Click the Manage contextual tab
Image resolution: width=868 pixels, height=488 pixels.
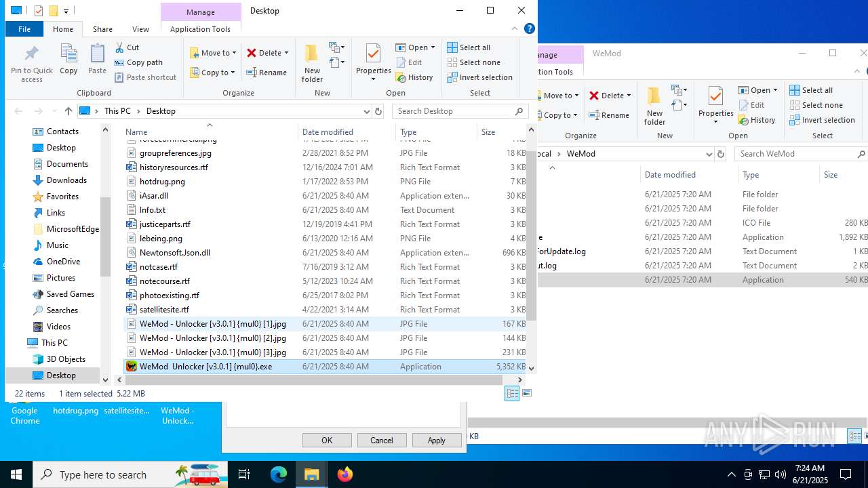pos(201,12)
